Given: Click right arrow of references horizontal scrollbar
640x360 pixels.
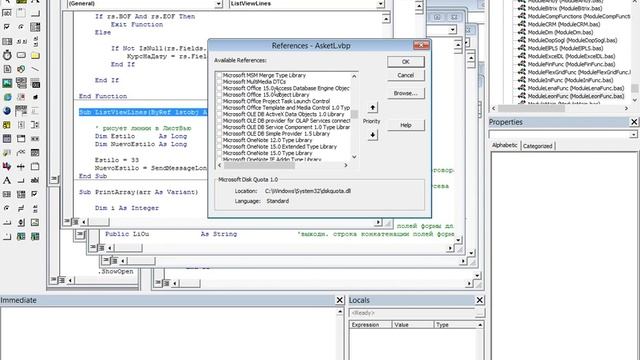Looking at the screenshot, I should coord(346,165).
